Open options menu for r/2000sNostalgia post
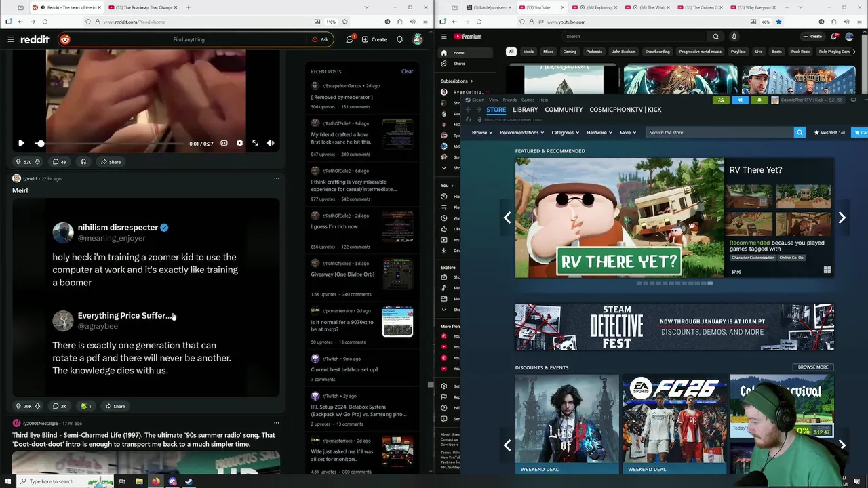Screen dimensions: 868x488 pos(276,423)
